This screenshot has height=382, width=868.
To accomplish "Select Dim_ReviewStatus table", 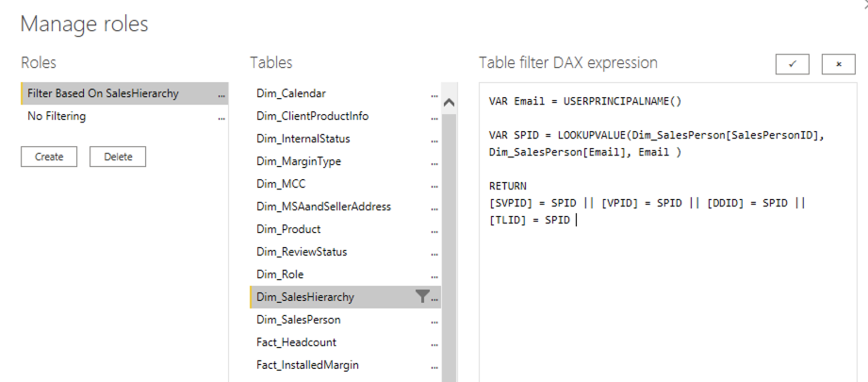I will [346, 252].
